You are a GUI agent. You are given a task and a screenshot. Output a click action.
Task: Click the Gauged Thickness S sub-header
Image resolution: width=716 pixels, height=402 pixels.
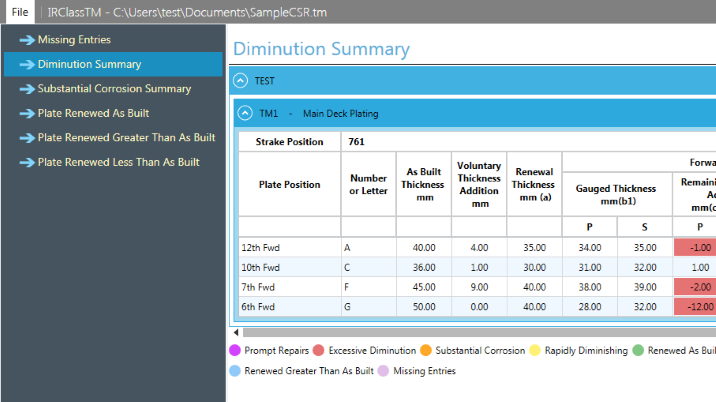tap(645, 227)
